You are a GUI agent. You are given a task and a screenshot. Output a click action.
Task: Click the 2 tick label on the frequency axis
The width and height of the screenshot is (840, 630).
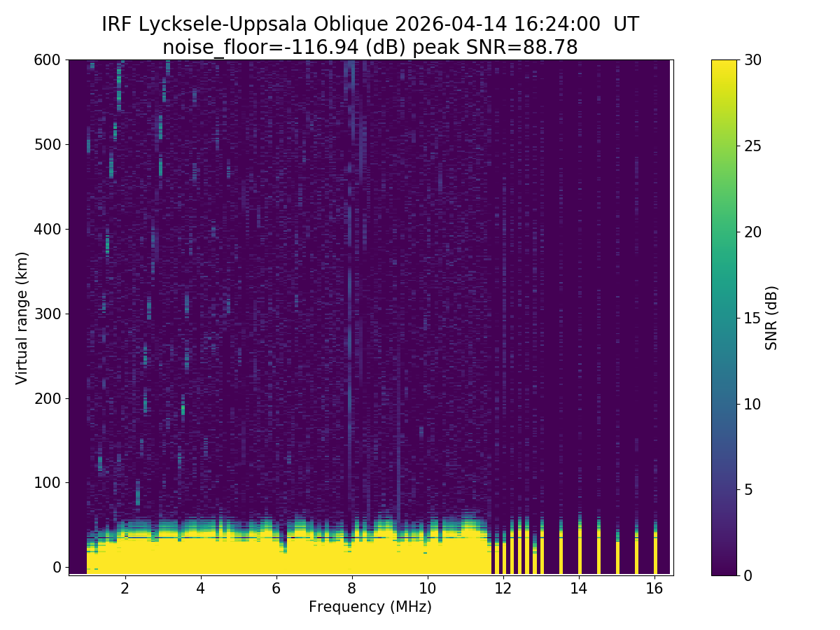tap(125, 589)
